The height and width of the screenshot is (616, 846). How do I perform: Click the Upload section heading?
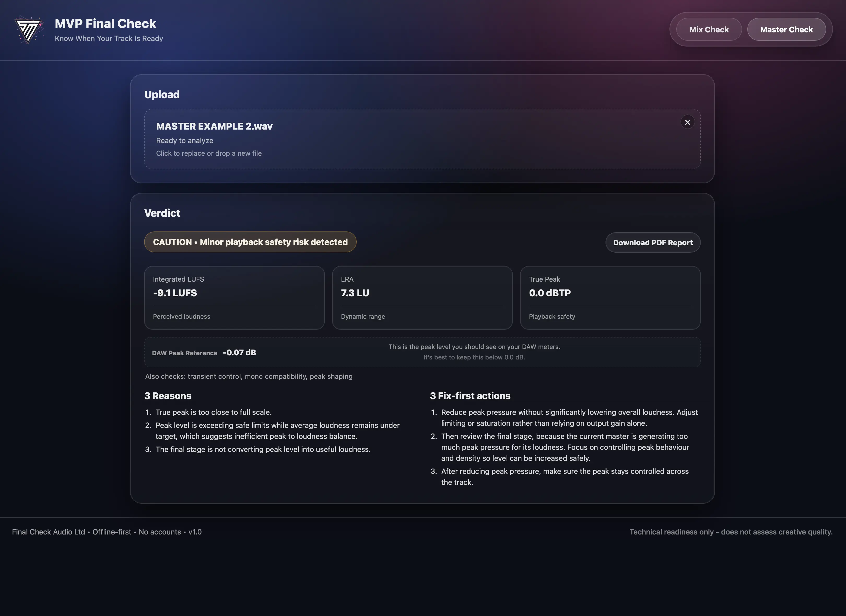tap(162, 94)
